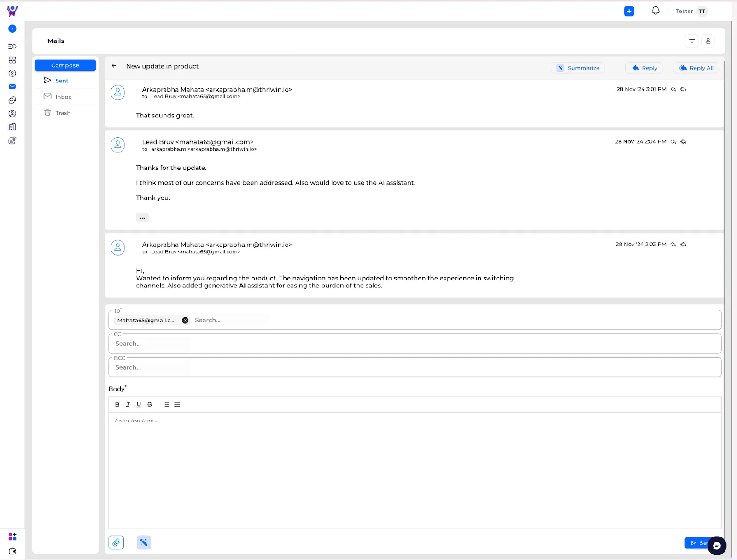Summarize the email thread
Image resolution: width=737 pixels, height=560 pixels.
[x=578, y=68]
